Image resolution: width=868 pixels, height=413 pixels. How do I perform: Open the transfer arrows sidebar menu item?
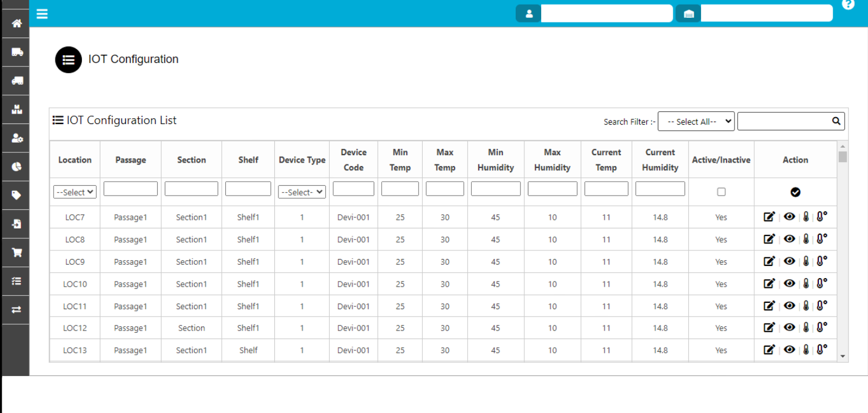point(17,310)
